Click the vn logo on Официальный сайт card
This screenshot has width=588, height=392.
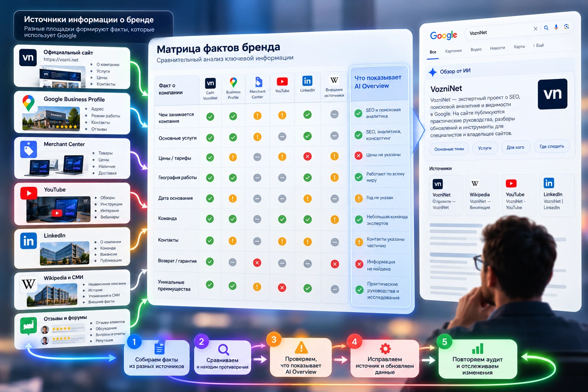point(28,57)
